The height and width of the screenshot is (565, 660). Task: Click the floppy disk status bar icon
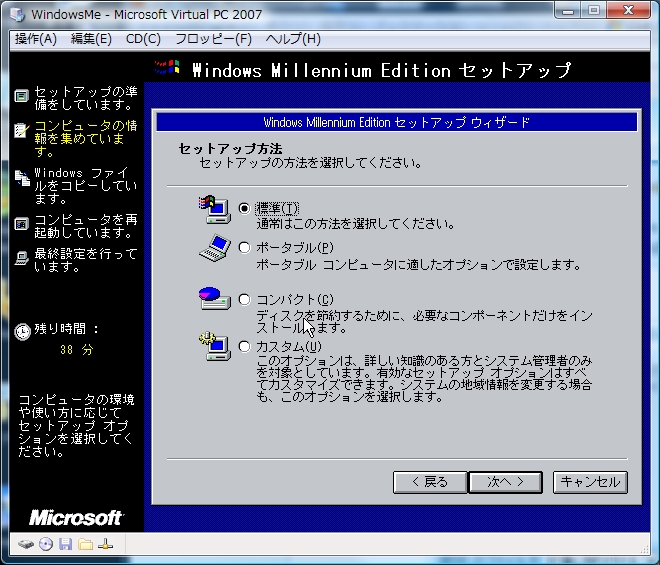[65, 544]
